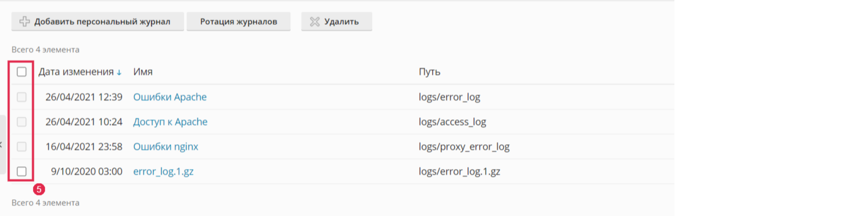Open the error_log.1.gz file link
The image size is (868, 216).
[x=163, y=172]
